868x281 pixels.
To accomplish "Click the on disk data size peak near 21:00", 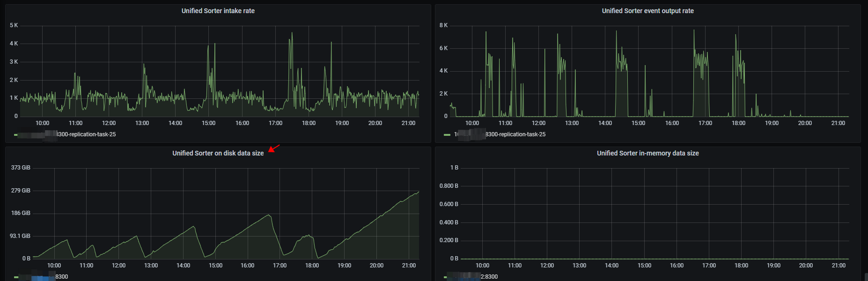I will (418, 192).
